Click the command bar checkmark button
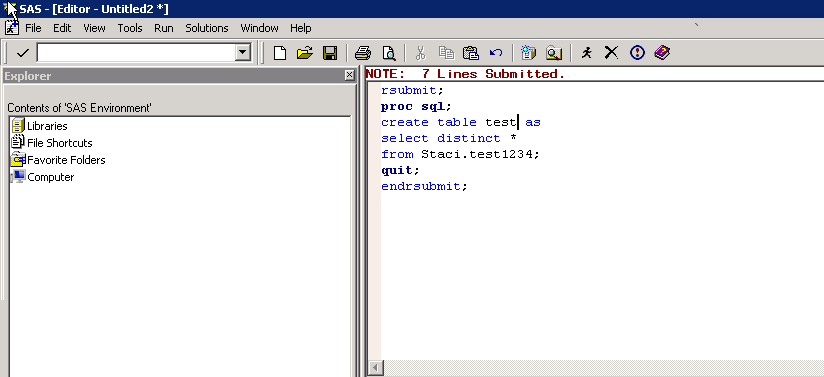The height and width of the screenshot is (377, 824). 23,53
